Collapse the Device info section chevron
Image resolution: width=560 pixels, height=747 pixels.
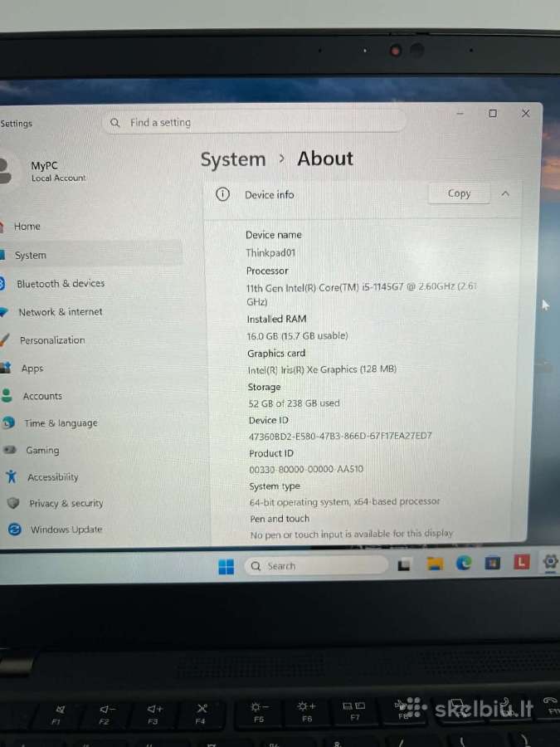(505, 193)
